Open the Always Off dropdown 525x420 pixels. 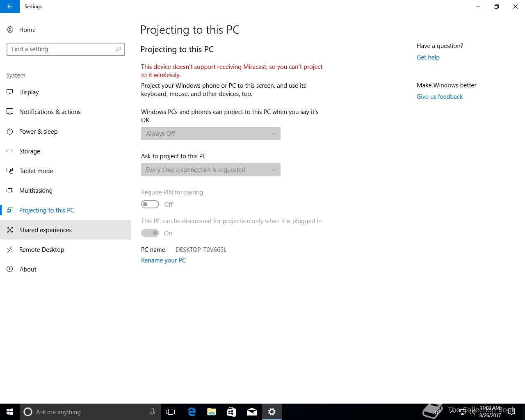pos(211,134)
